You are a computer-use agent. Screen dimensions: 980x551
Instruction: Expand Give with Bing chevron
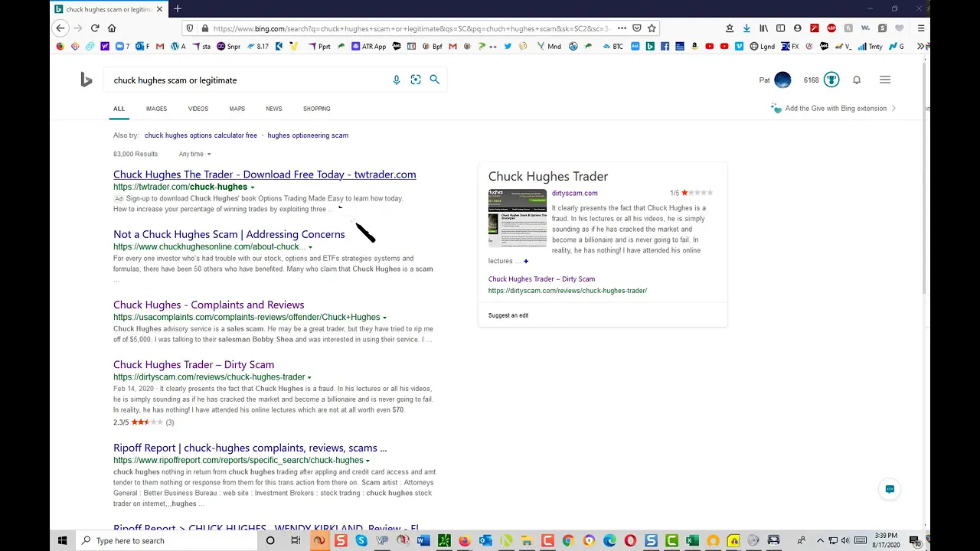pos(893,108)
